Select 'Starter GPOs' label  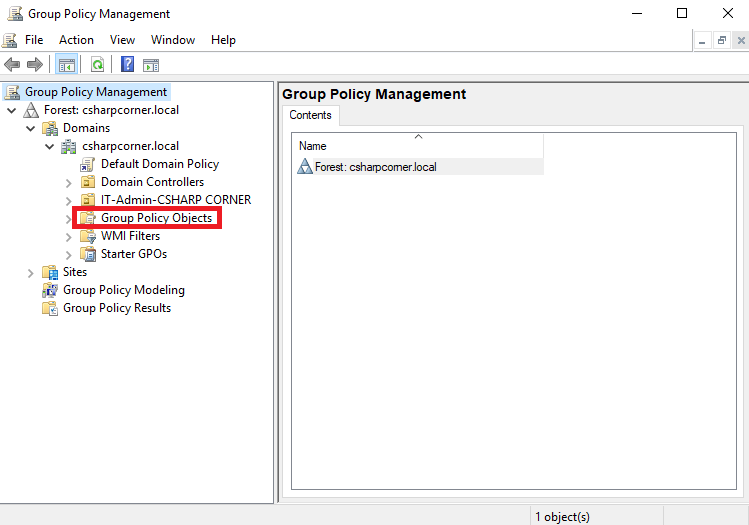(134, 254)
